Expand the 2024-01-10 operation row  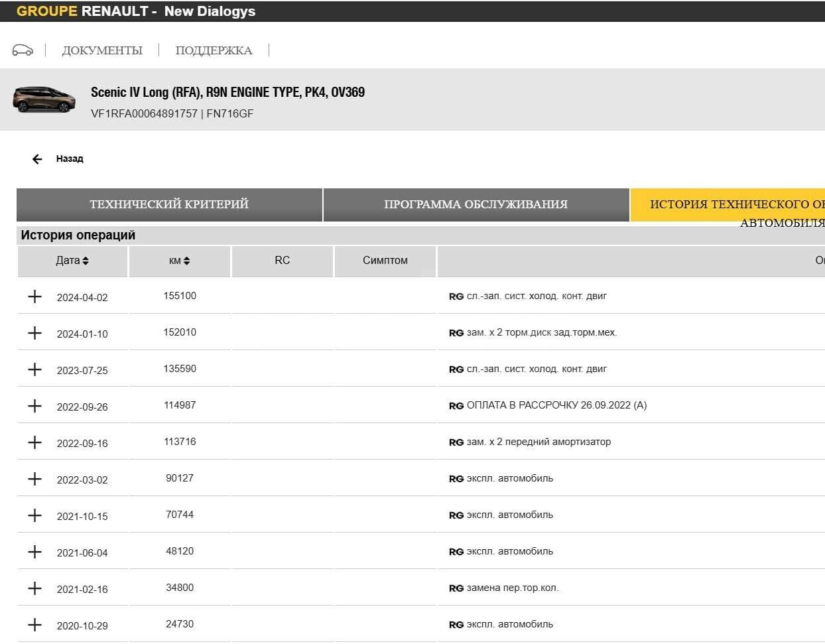click(34, 333)
